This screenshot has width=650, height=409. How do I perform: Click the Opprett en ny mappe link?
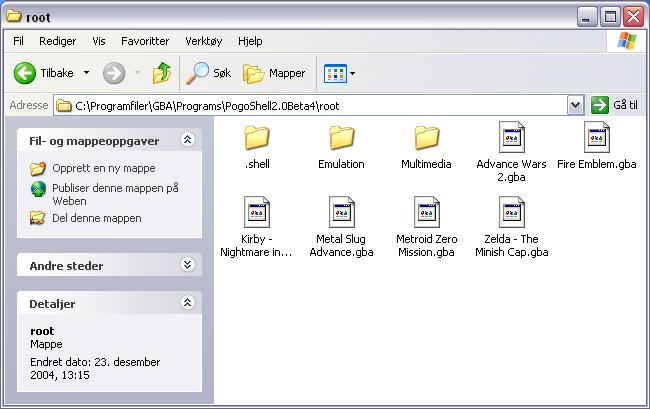[104, 168]
